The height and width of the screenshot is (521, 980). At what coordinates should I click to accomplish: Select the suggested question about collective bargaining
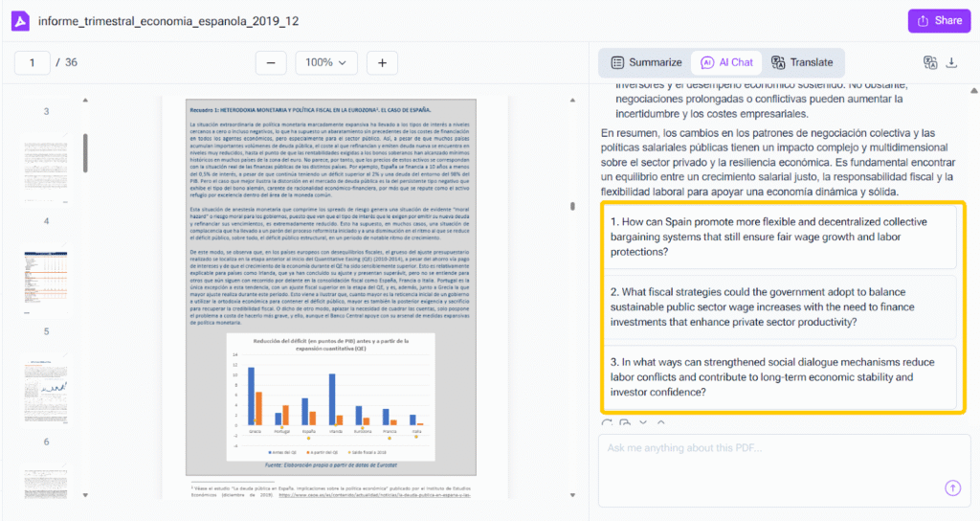(x=778, y=237)
